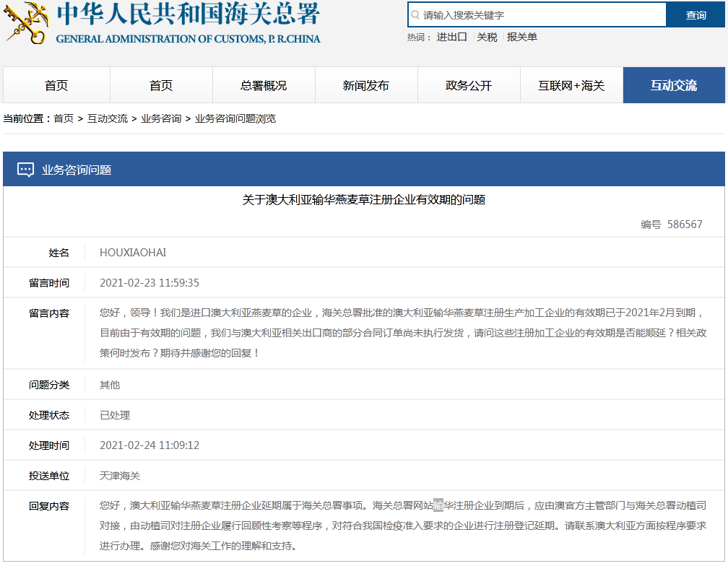The image size is (728, 566).
Task: Click the question title about 澳大利亚输华燕麦草
Action: coord(364,200)
